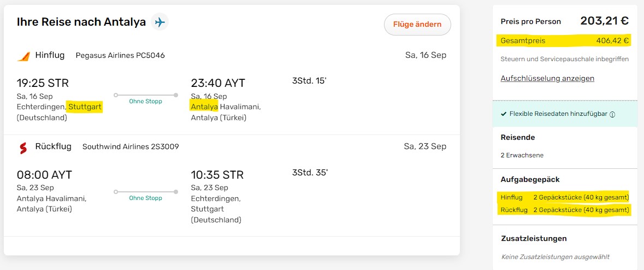Click the Rückflug Ohne Stopp route line
This screenshot has height=270, width=644.
pyautogui.click(x=145, y=192)
